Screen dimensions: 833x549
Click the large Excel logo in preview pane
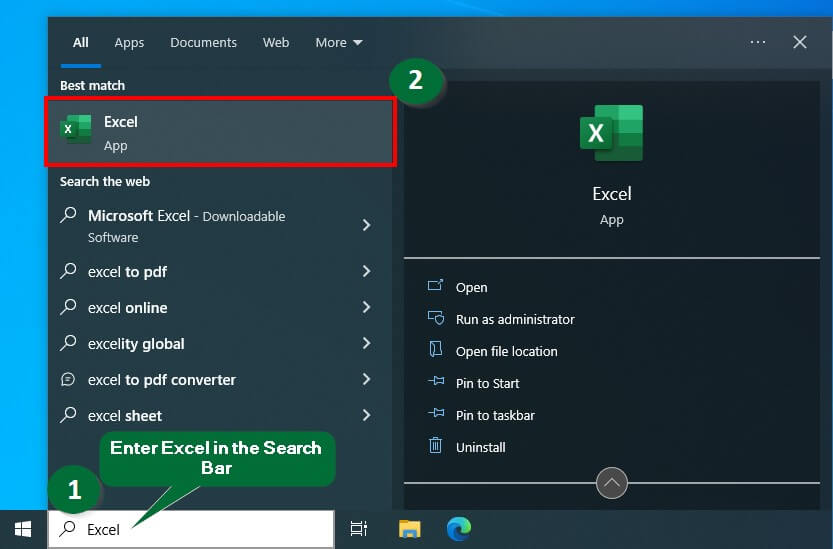pos(611,133)
